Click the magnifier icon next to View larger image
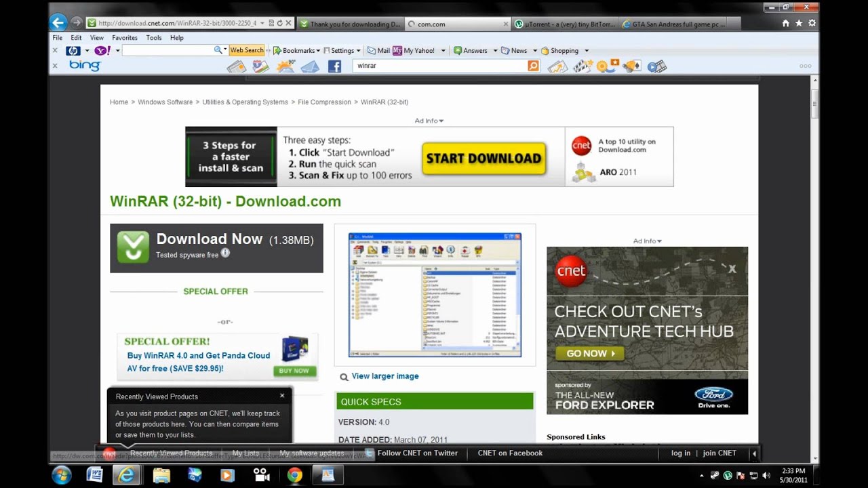This screenshot has width=868, height=488. pos(344,377)
